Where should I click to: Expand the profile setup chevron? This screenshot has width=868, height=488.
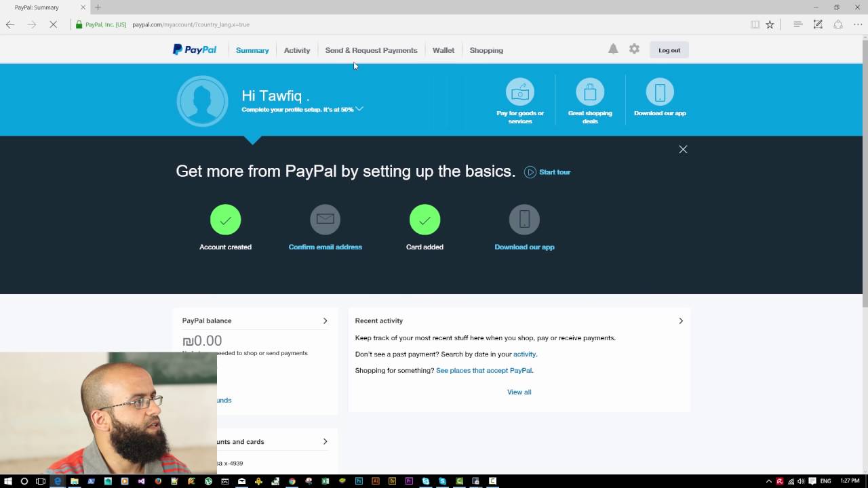click(359, 108)
